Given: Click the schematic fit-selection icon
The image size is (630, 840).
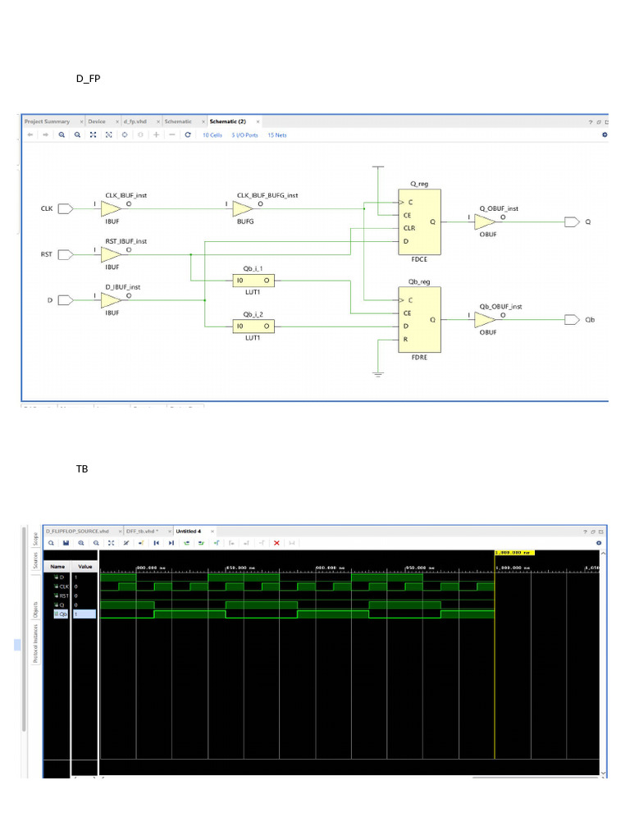Looking at the screenshot, I should (x=109, y=135).
